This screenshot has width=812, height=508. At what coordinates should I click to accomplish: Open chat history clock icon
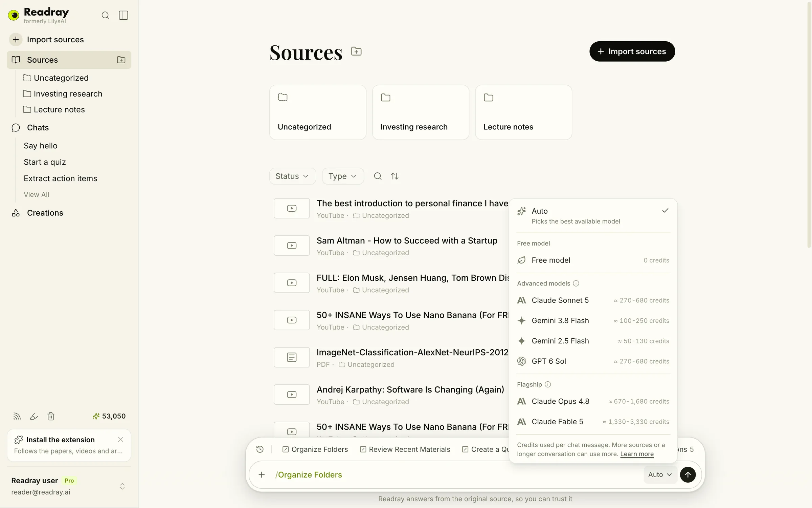tap(260, 449)
